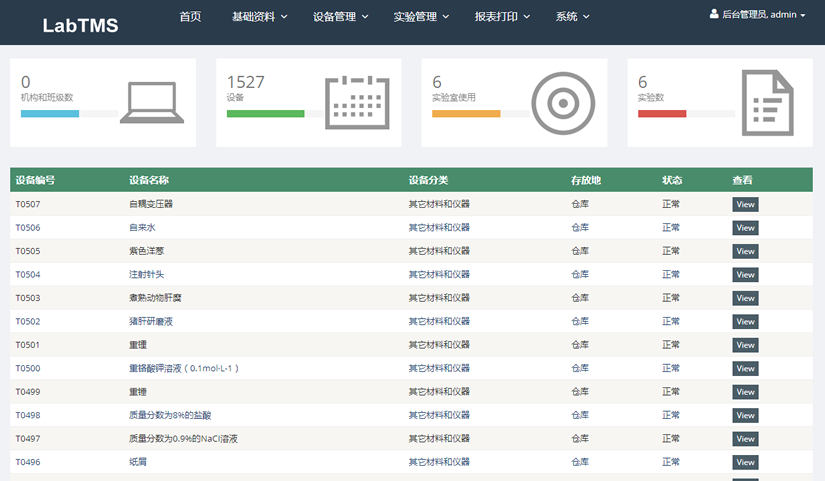
Task: Click the 设备编号 column header
Action: pos(35,180)
